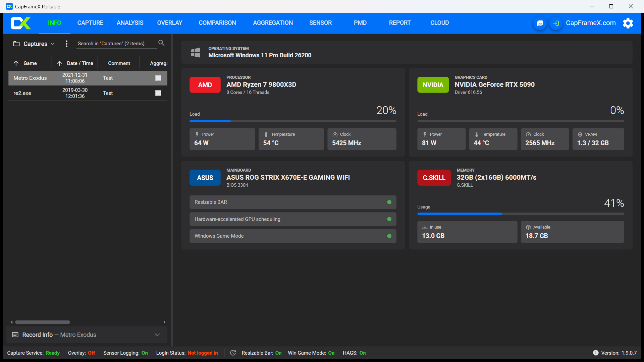Viewport: 644px width, 362px height.
Task: Click the G.SKILL memory badge
Action: (434, 178)
